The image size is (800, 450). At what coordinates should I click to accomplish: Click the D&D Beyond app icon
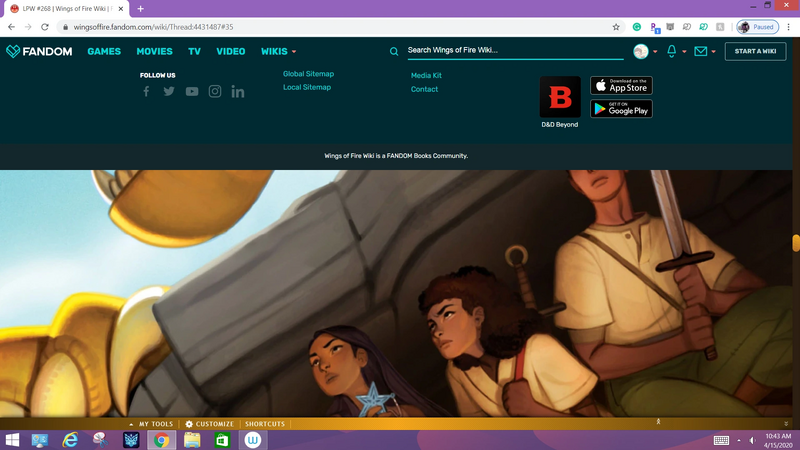pos(560,98)
